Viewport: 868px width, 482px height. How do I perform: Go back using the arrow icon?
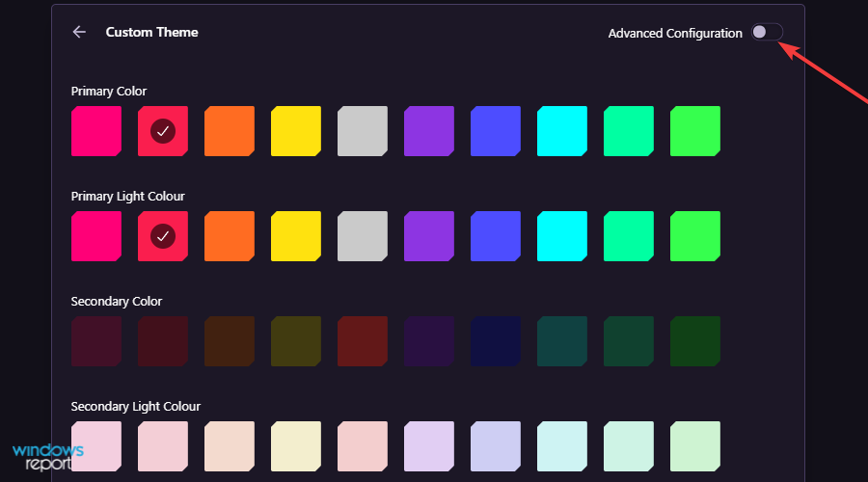79,32
